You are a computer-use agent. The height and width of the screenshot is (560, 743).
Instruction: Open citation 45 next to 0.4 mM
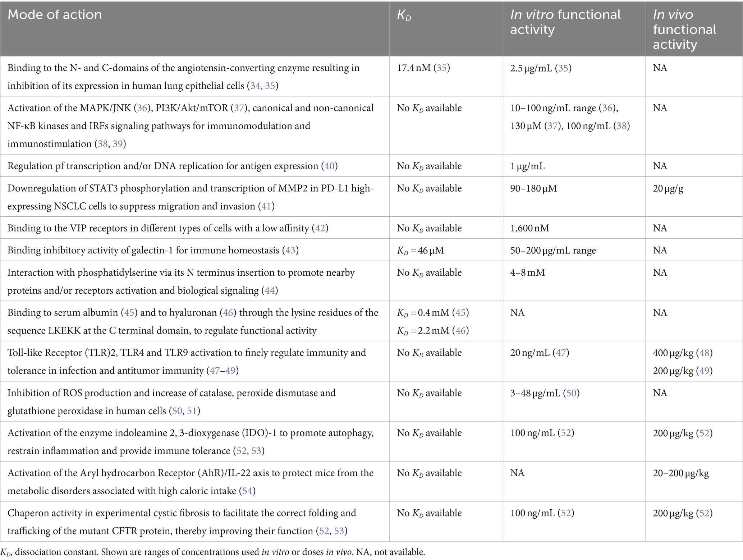(461, 313)
